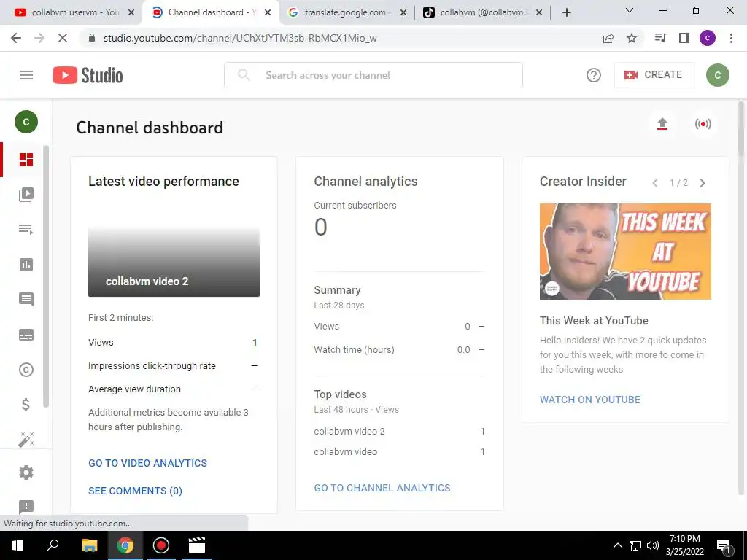The width and height of the screenshot is (747, 560).
Task: Open the Help question mark icon
Action: pyautogui.click(x=594, y=75)
